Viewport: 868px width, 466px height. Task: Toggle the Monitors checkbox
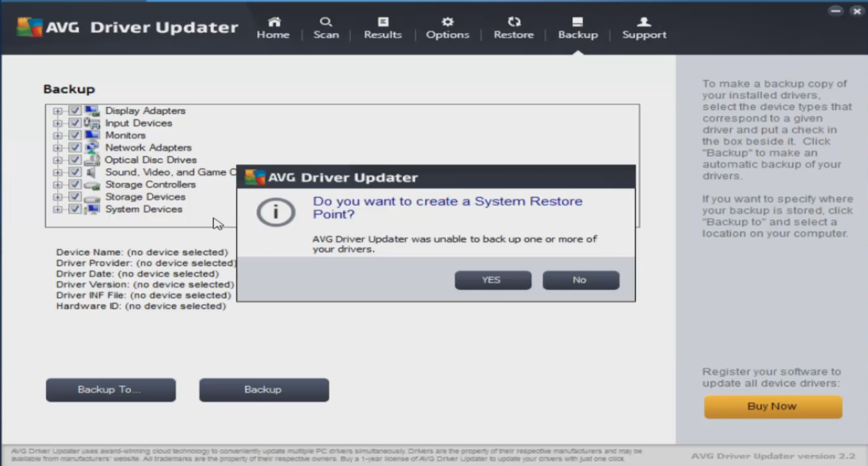pyautogui.click(x=75, y=136)
